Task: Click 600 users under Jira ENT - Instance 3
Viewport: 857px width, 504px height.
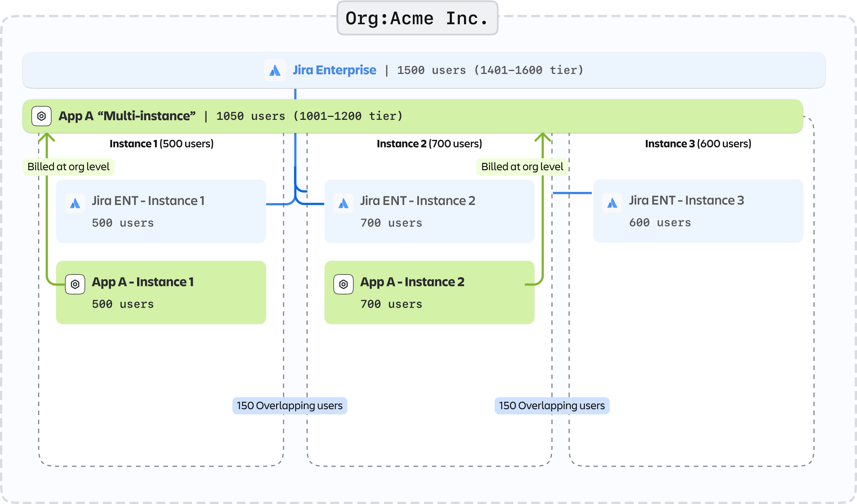Action: pyautogui.click(x=660, y=223)
